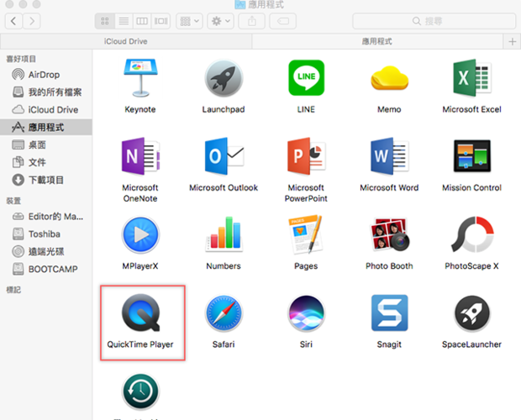Select 應用程式 in the sidebar
Screen dimensions: 521x420
pos(46,127)
